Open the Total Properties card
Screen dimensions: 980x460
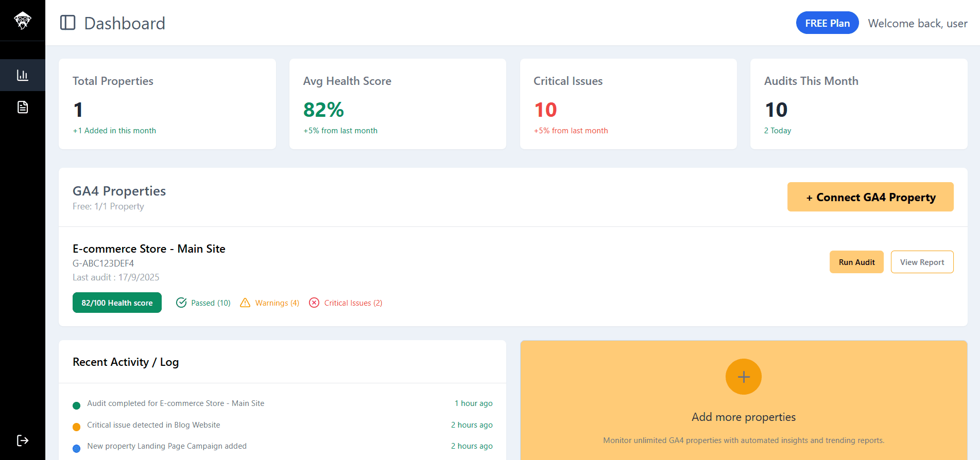coord(167,104)
